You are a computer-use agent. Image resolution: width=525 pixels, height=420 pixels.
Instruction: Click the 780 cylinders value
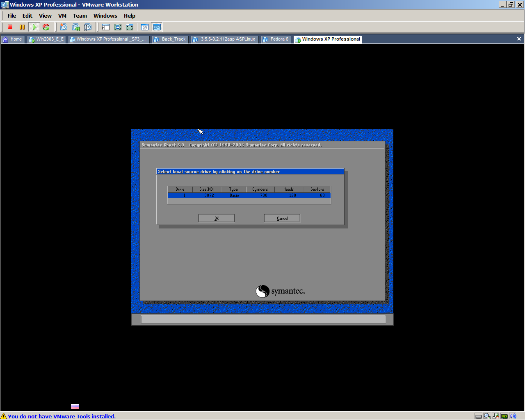click(x=264, y=196)
